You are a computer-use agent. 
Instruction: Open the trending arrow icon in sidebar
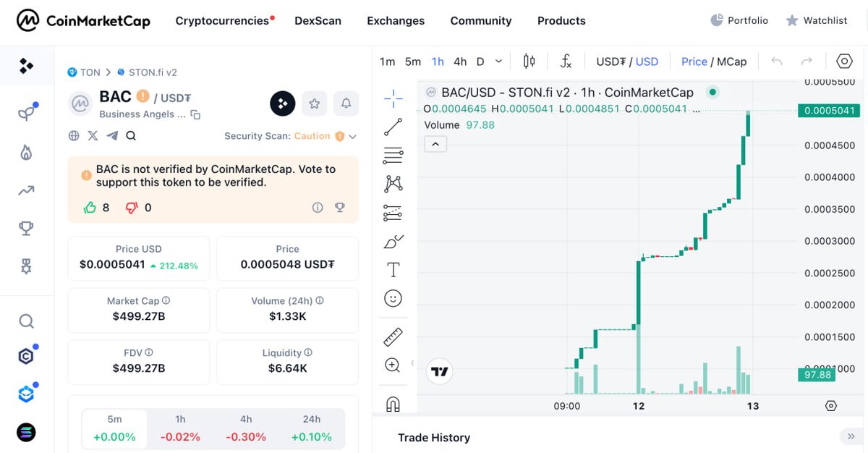tap(27, 191)
